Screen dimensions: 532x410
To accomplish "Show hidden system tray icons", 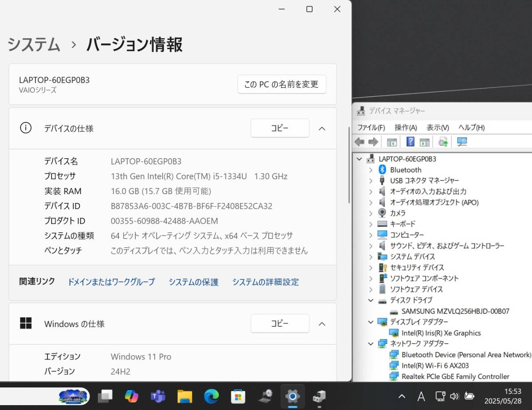I will coord(402,396).
